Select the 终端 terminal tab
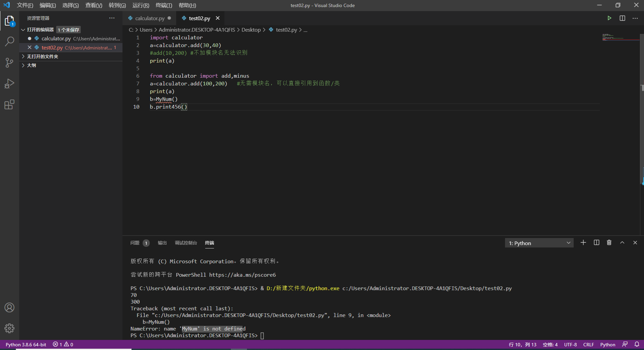The width and height of the screenshot is (644, 350). click(210, 243)
